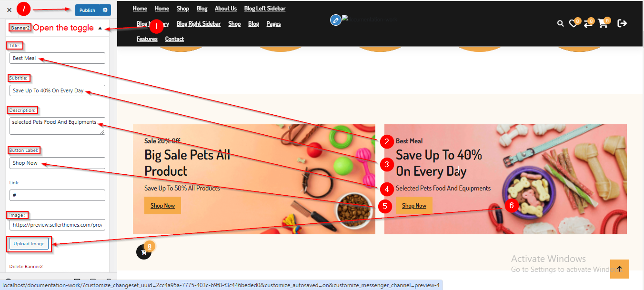The width and height of the screenshot is (644, 290).
Task: Click the floating black cart button
Action: (144, 252)
